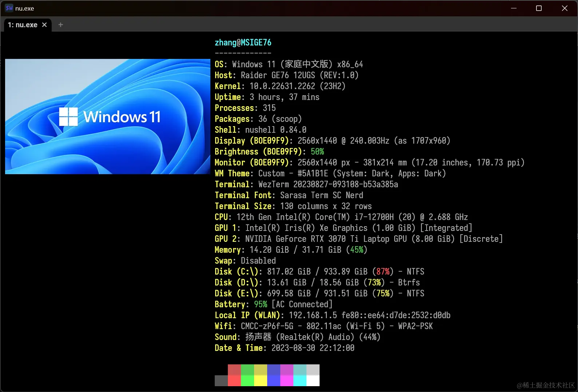Click the 'Terminal Font: Sarasa Term SC Nerd' line
This screenshot has width=578, height=392.
point(289,195)
